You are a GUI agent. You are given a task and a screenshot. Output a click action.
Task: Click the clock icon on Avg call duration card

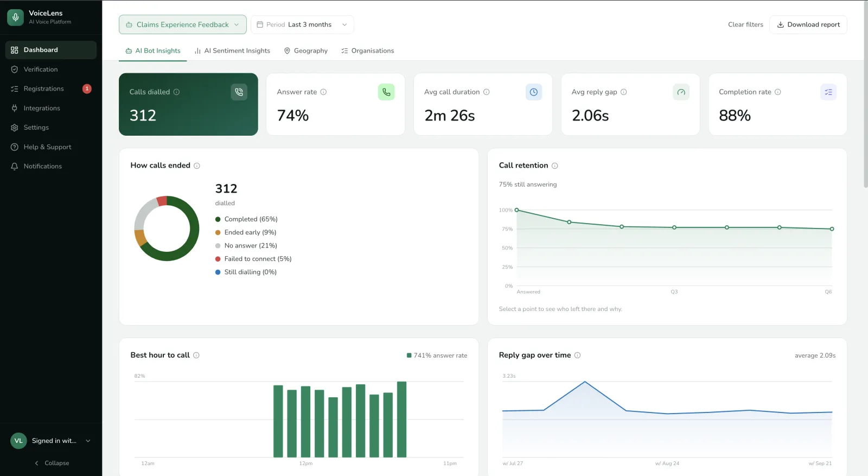(x=534, y=92)
